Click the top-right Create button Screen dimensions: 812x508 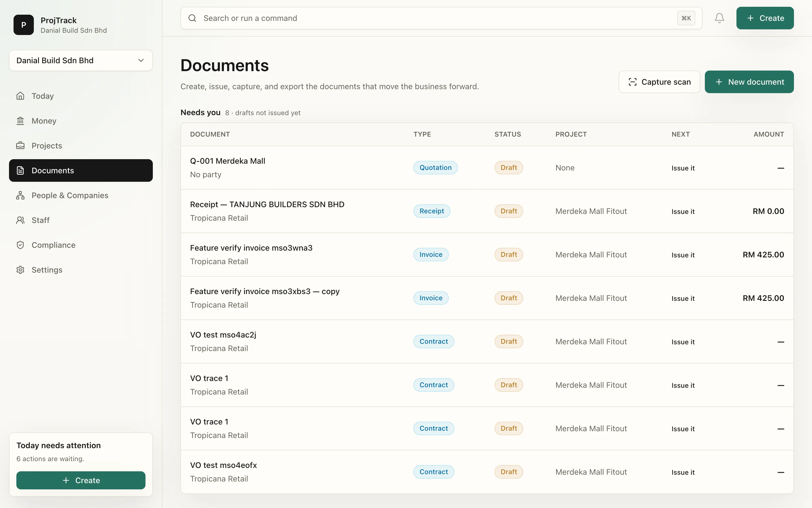[765, 18]
